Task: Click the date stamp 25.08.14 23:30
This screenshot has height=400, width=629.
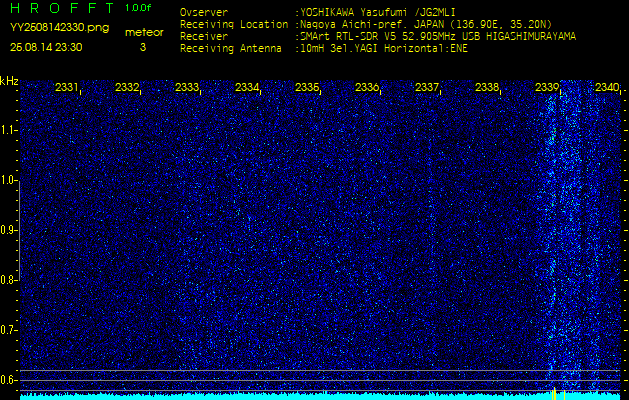Action: coord(46,47)
